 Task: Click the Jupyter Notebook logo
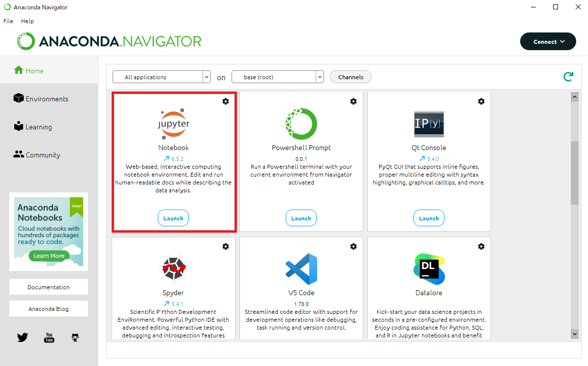pyautogui.click(x=174, y=123)
